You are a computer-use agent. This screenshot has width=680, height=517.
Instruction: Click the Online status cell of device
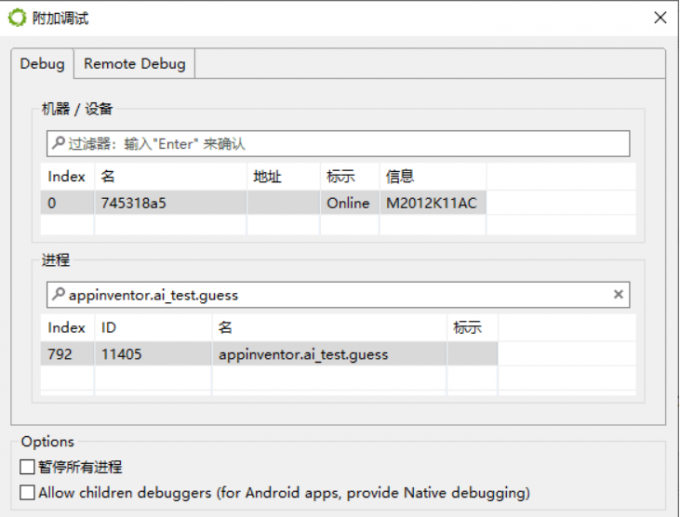coord(348,203)
